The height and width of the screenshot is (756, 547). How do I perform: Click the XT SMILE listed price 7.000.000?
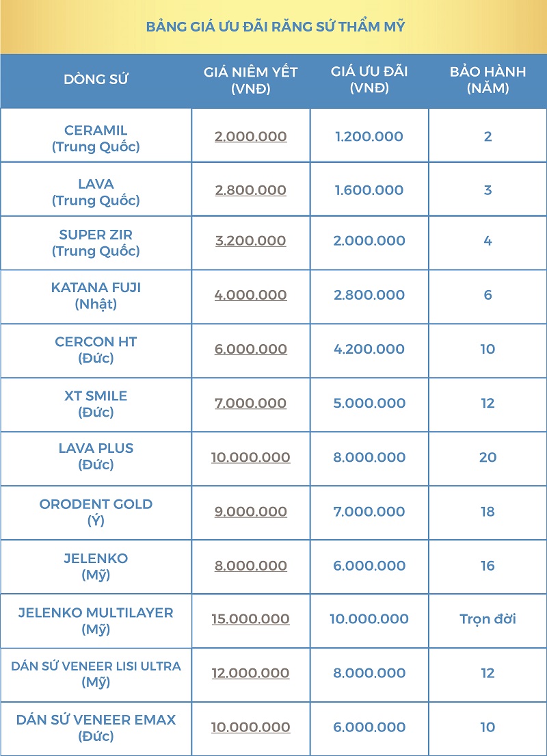point(250,403)
